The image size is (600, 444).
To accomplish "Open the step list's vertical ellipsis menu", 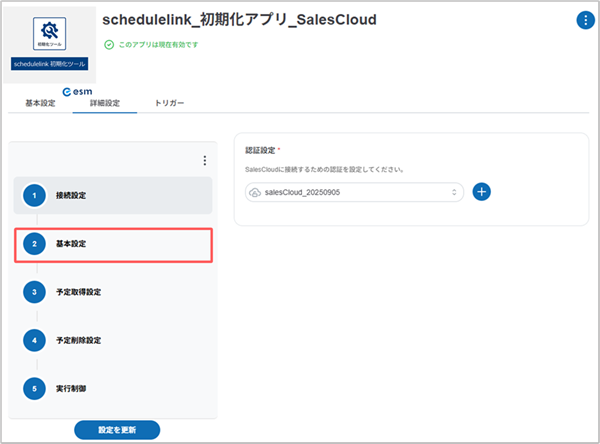I will [204, 160].
